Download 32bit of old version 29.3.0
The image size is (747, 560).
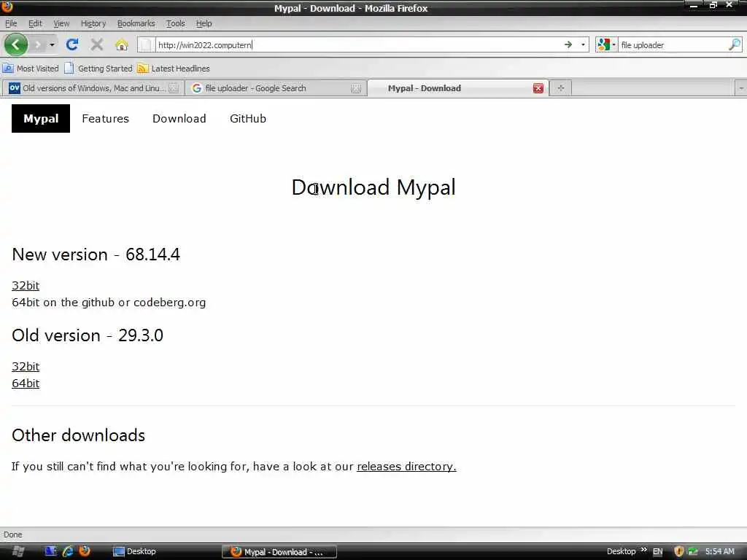26,366
